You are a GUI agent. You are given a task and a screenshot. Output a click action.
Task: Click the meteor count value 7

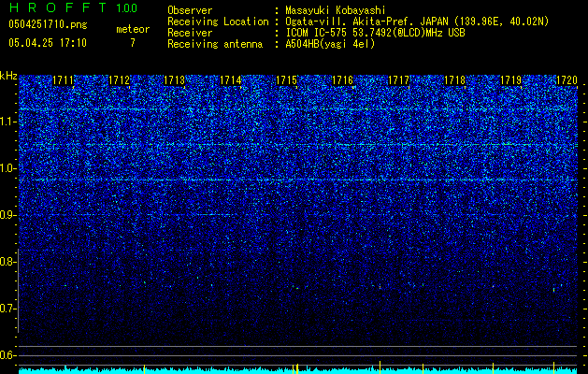click(x=133, y=43)
